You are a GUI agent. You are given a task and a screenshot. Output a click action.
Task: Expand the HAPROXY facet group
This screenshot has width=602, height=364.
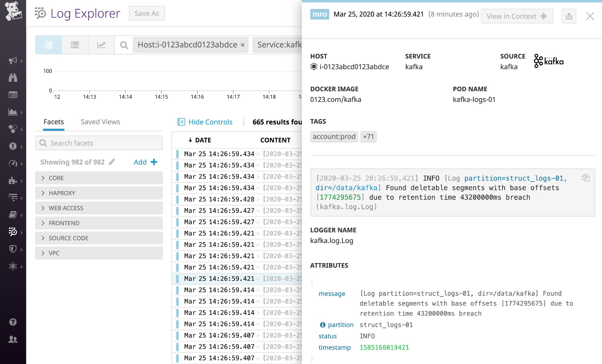[x=99, y=193]
